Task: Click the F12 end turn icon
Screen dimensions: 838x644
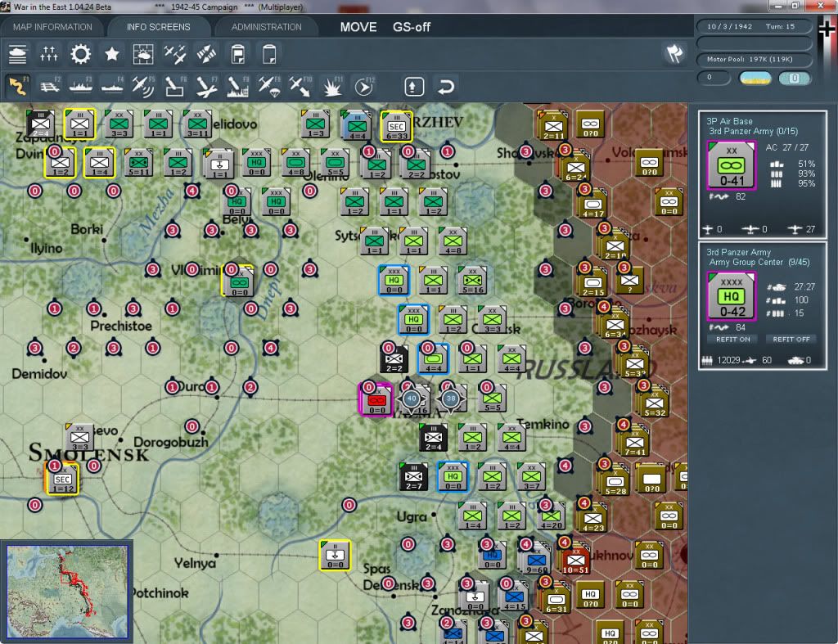Action: (x=364, y=87)
